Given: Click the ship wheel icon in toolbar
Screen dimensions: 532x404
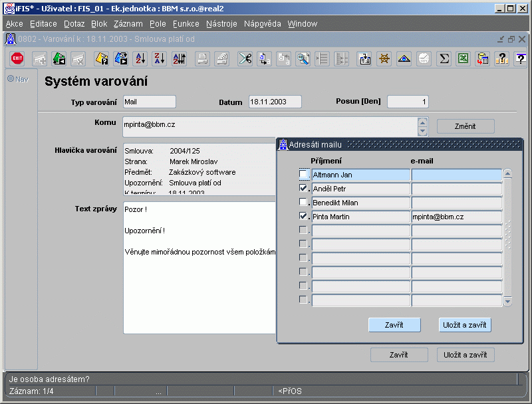Looking at the screenshot, I should click(x=384, y=58).
